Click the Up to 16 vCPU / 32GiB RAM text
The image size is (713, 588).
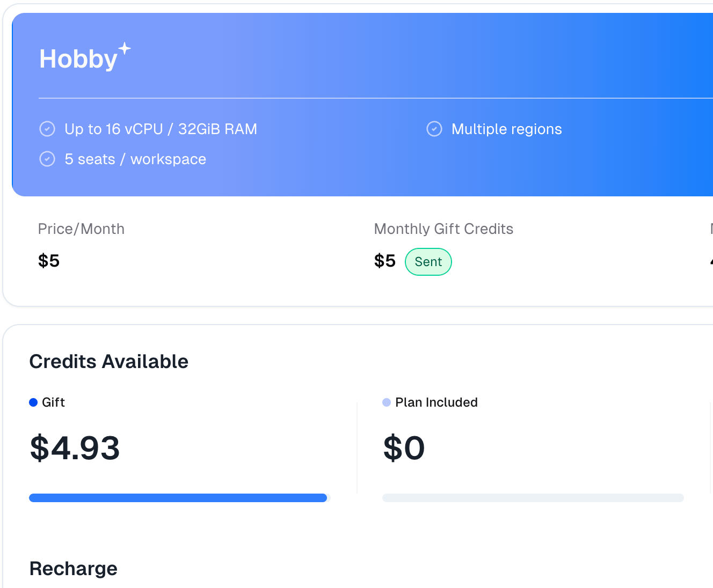click(161, 129)
